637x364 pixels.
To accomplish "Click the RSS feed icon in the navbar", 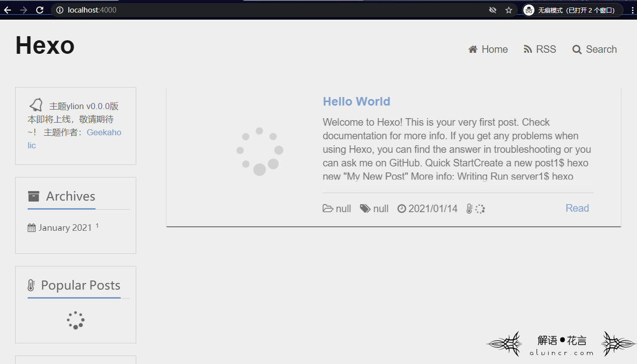I will coord(526,49).
